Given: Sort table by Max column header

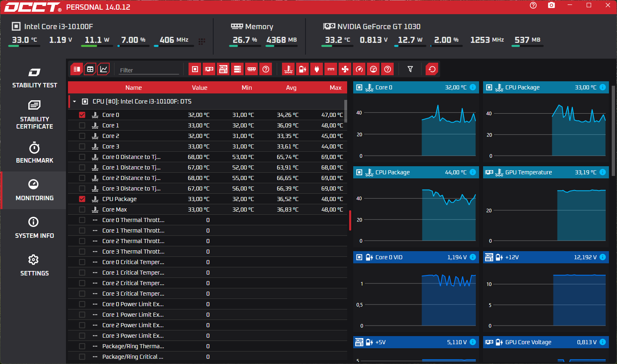Looking at the screenshot, I should click(x=335, y=88).
